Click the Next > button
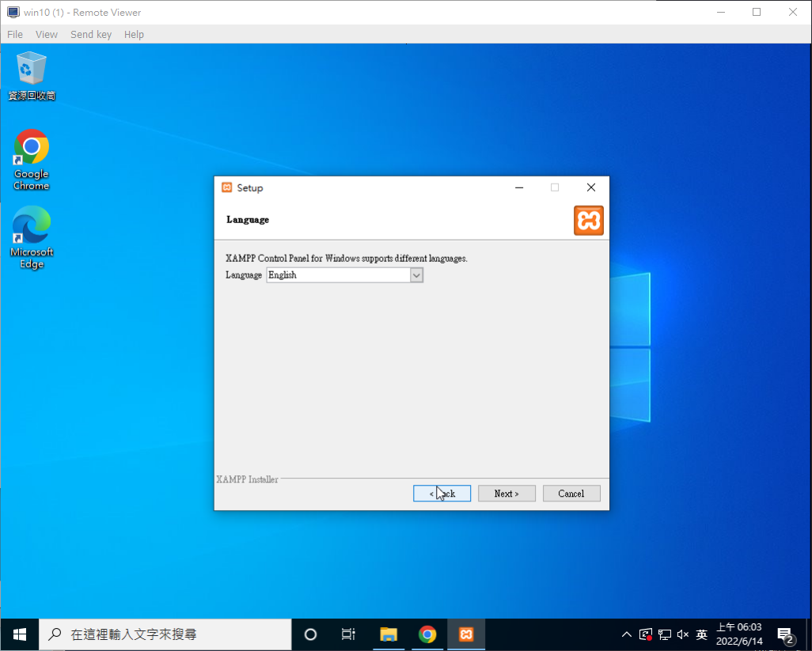 tap(507, 494)
